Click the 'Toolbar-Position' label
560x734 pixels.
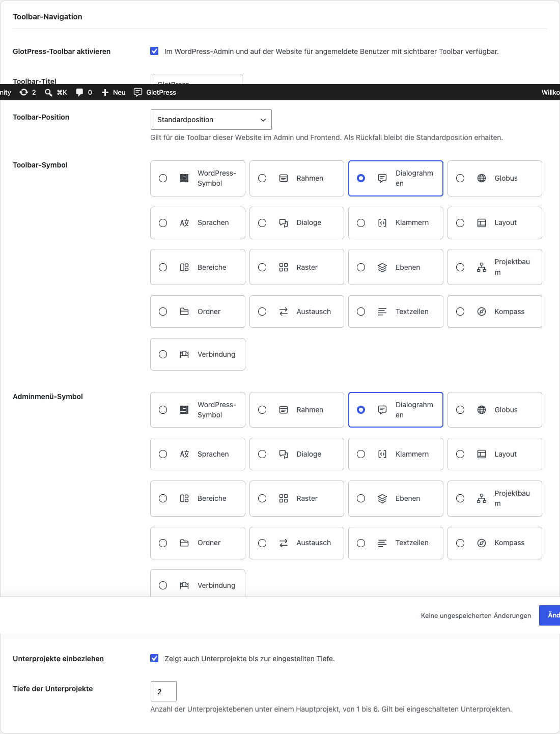tap(41, 117)
